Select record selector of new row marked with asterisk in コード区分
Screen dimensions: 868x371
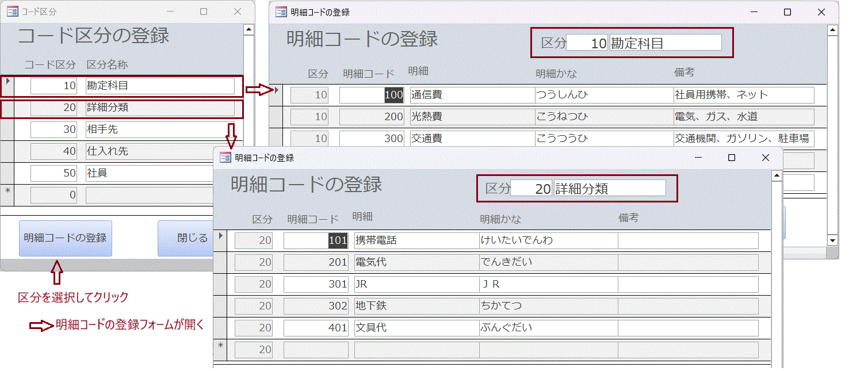click(7, 195)
